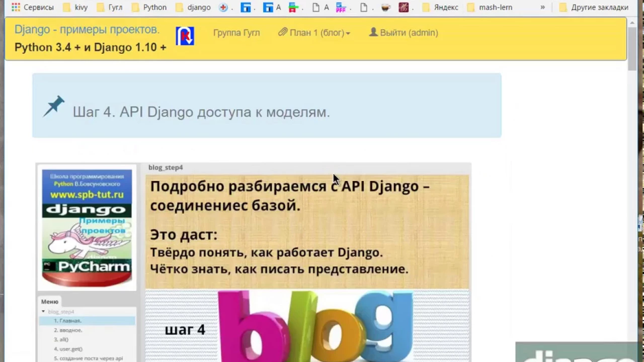Open the round red-cross bookmark icon
644x362 pixels.
click(x=223, y=8)
